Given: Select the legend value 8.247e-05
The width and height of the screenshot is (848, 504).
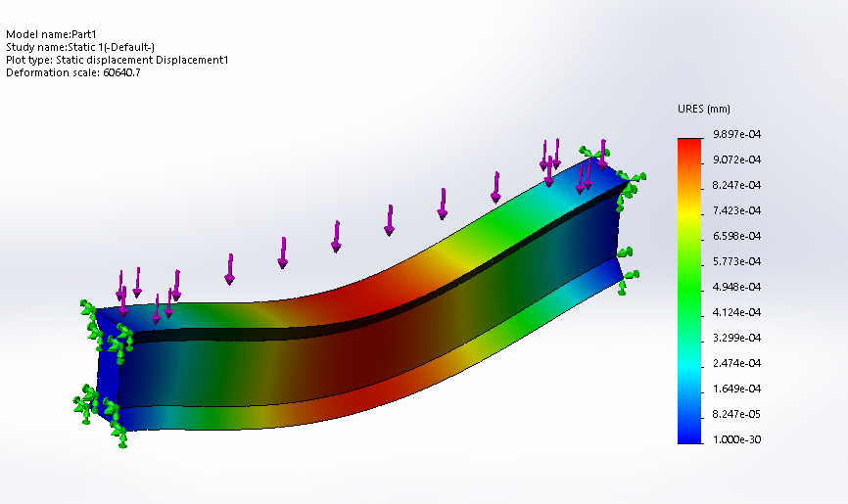Looking at the screenshot, I should pyautogui.click(x=736, y=414).
